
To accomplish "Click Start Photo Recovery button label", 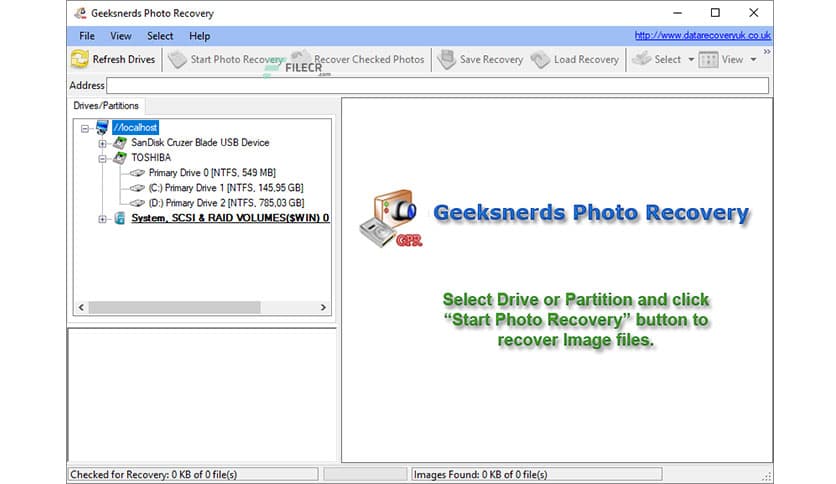I will pos(237,59).
